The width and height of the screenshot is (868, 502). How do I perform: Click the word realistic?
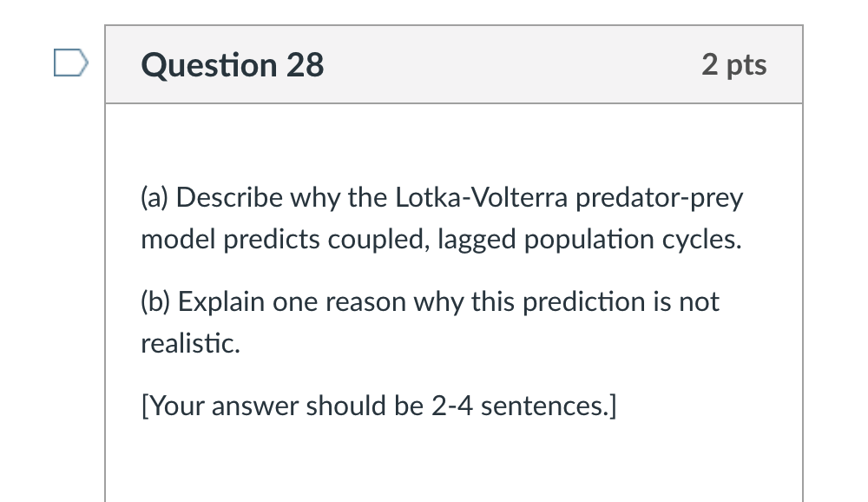[x=190, y=343]
